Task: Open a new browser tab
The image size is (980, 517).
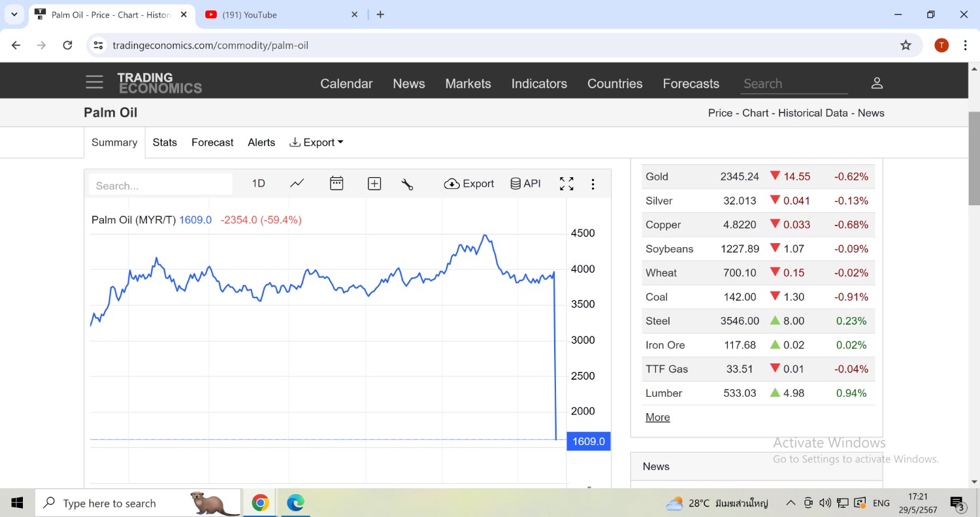Action: 380,14
